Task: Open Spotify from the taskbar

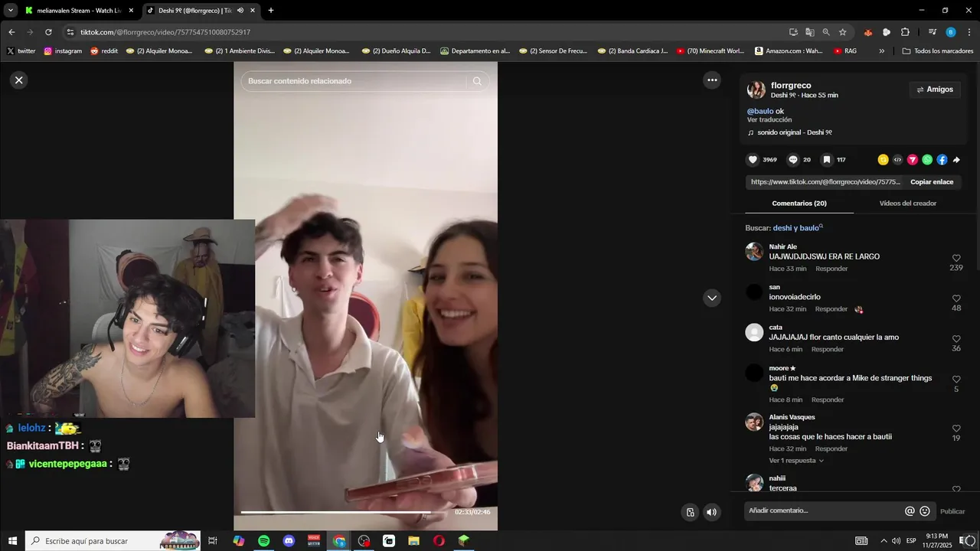Action: tap(263, 541)
